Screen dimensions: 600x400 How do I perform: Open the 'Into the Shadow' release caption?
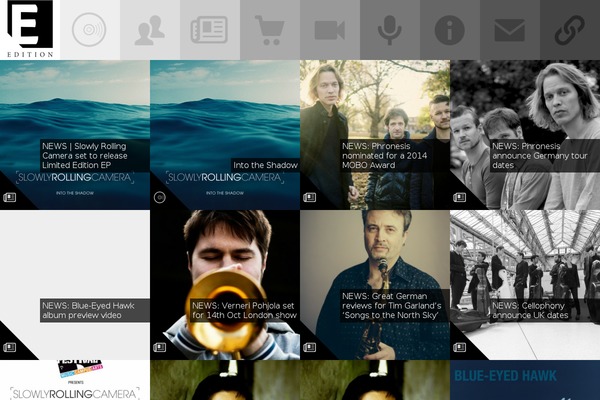tap(265, 165)
